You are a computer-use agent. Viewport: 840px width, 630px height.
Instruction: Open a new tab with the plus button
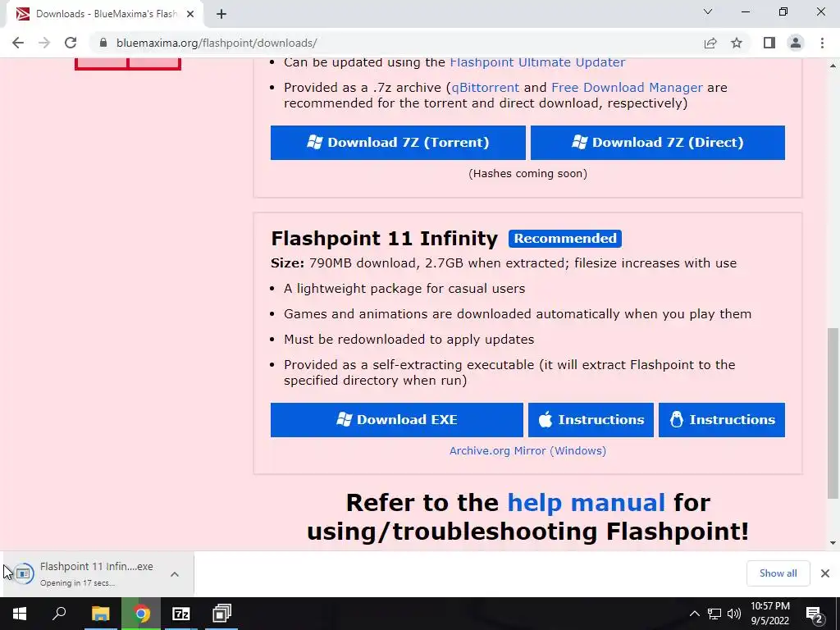coord(221,14)
